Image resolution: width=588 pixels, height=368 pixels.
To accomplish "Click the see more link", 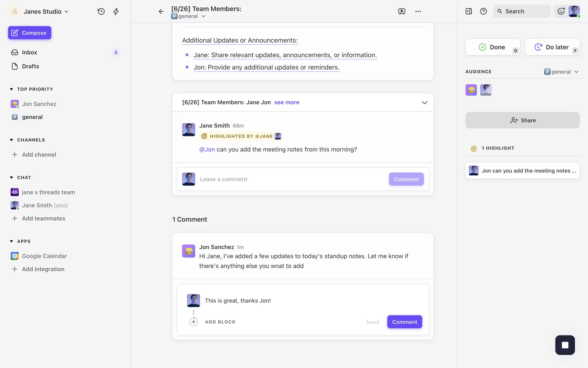I will click(287, 102).
